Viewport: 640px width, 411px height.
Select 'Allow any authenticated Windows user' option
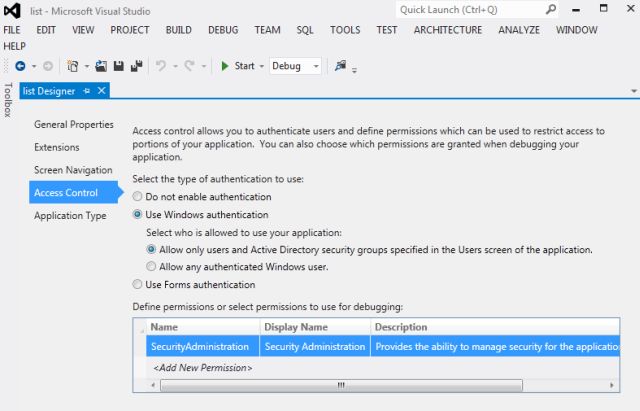click(152, 266)
